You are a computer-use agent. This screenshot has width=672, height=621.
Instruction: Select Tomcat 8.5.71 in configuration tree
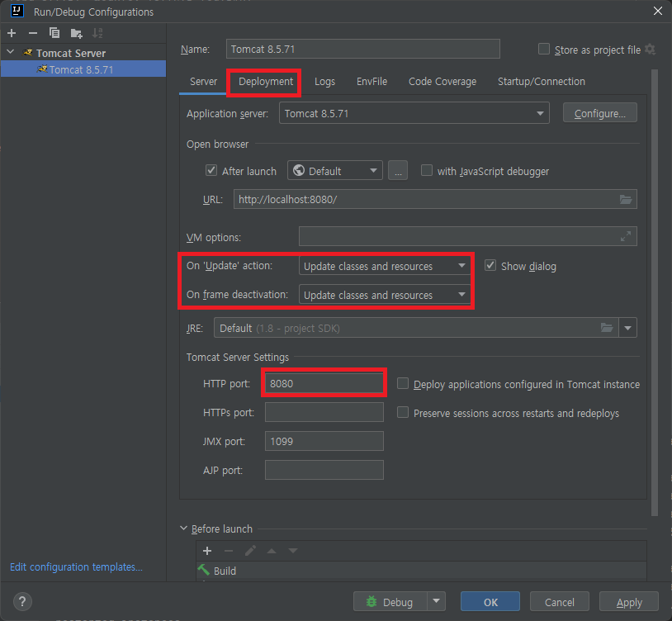(x=83, y=69)
